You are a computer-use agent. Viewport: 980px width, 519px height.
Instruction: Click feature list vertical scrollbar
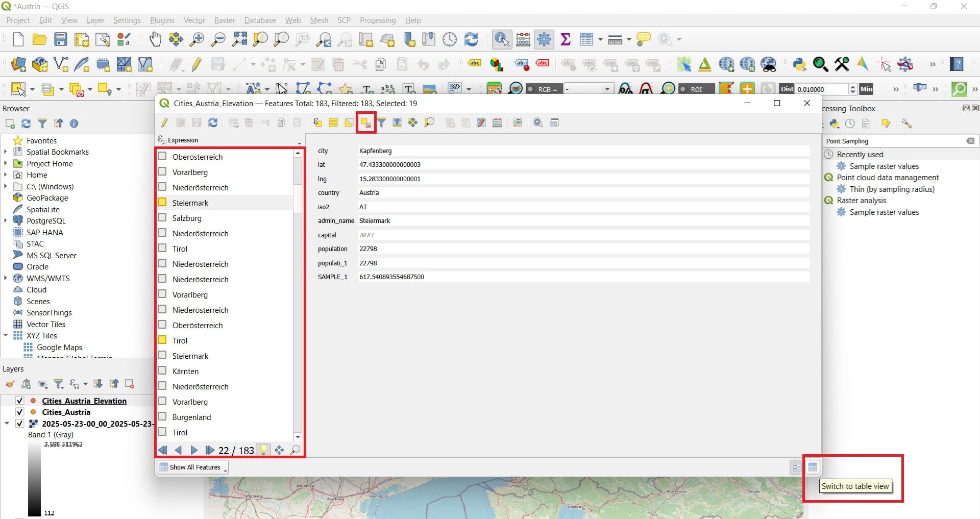(298, 296)
